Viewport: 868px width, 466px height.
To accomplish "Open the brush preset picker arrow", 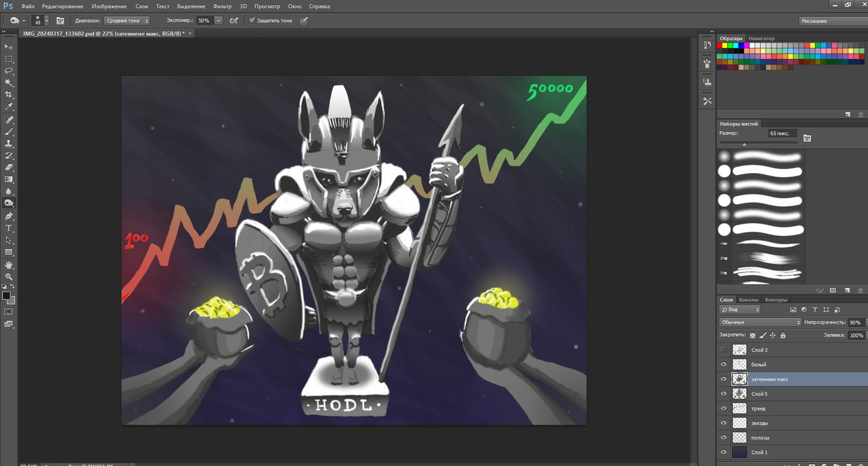I will pos(45,20).
